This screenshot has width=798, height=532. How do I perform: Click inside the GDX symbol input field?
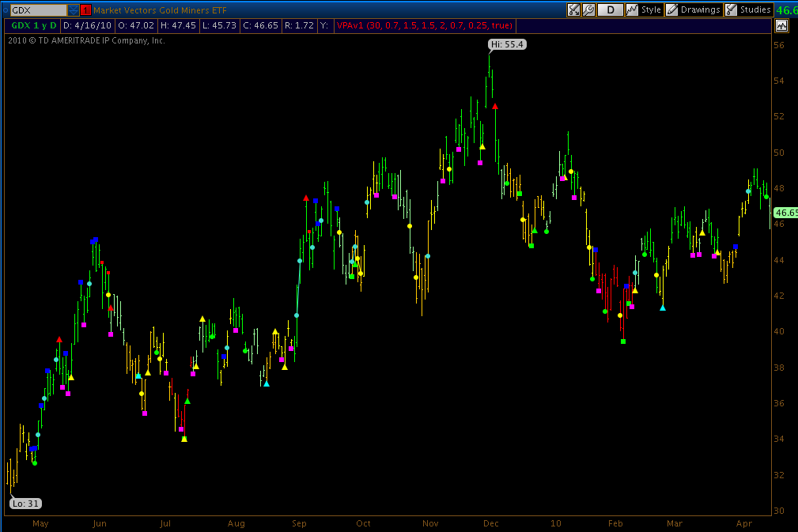(38, 10)
